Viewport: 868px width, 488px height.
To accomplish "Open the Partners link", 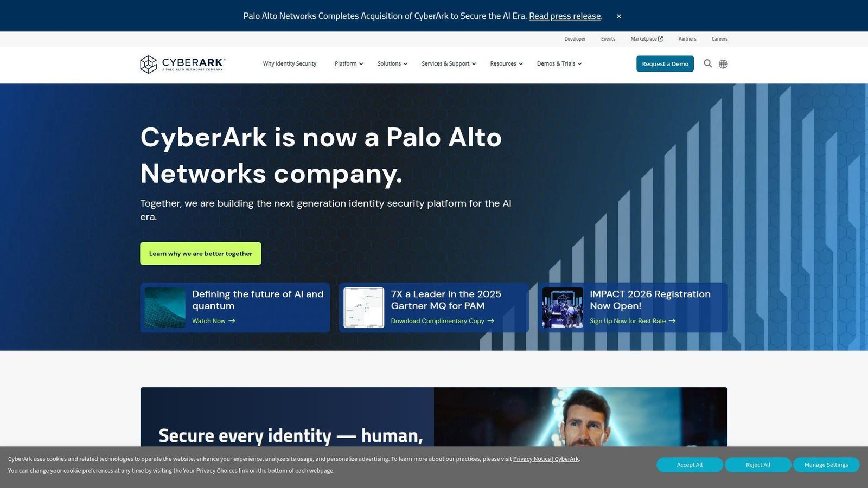I will pyautogui.click(x=687, y=39).
